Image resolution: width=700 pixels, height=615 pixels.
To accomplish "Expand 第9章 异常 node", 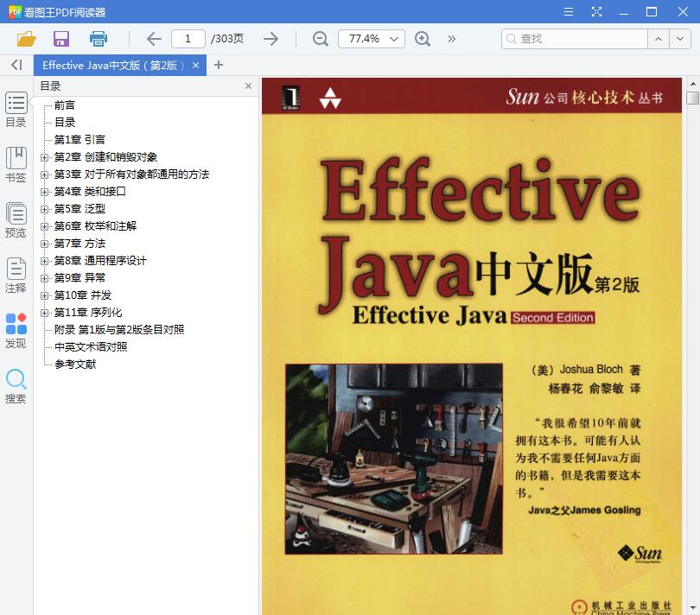I will click(x=44, y=278).
